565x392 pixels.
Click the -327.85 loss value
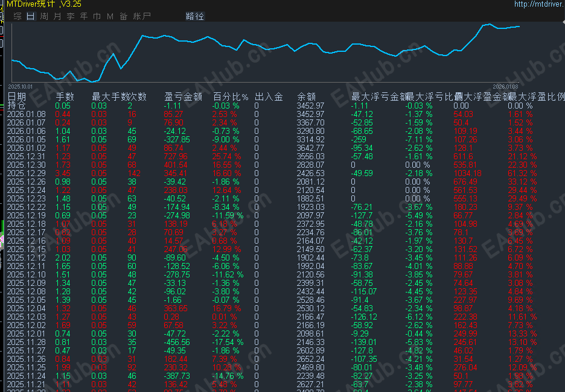click(x=176, y=139)
